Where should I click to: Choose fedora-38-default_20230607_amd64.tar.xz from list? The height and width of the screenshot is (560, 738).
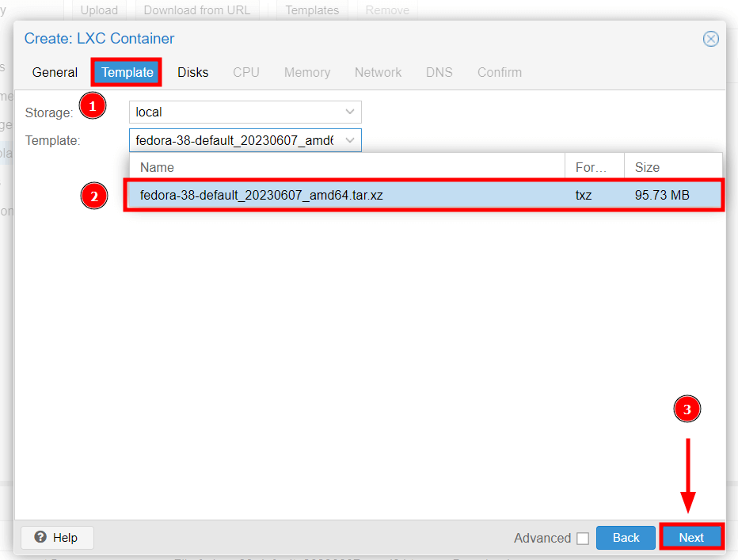pyautogui.click(x=261, y=195)
